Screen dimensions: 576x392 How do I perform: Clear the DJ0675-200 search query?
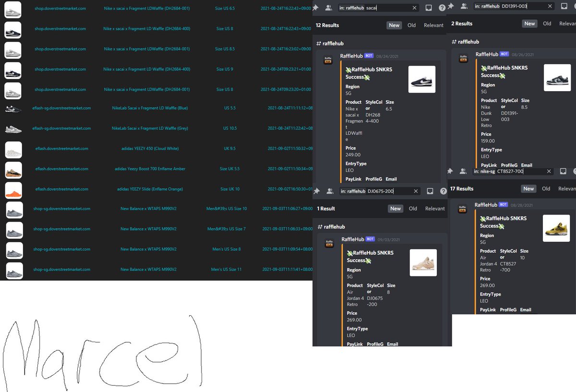(416, 191)
